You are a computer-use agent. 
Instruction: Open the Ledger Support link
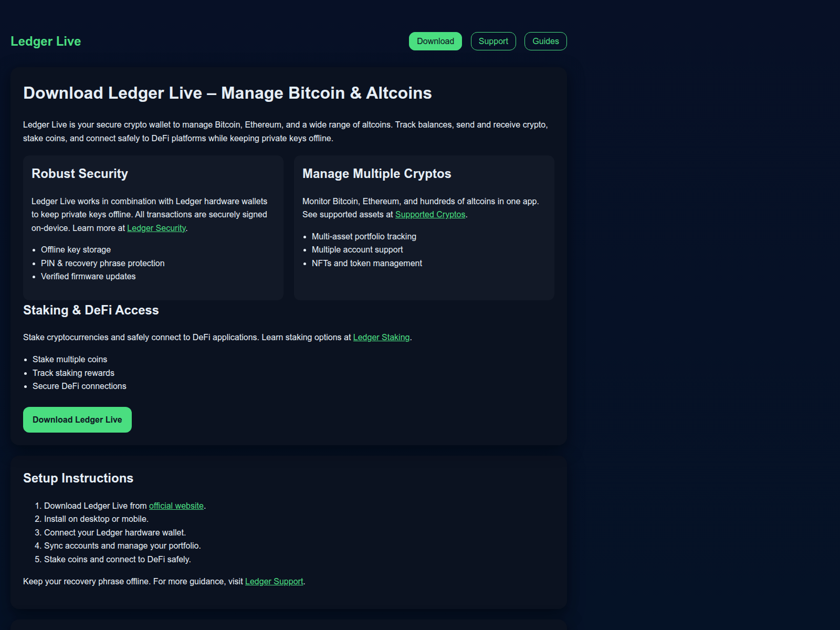click(x=274, y=582)
